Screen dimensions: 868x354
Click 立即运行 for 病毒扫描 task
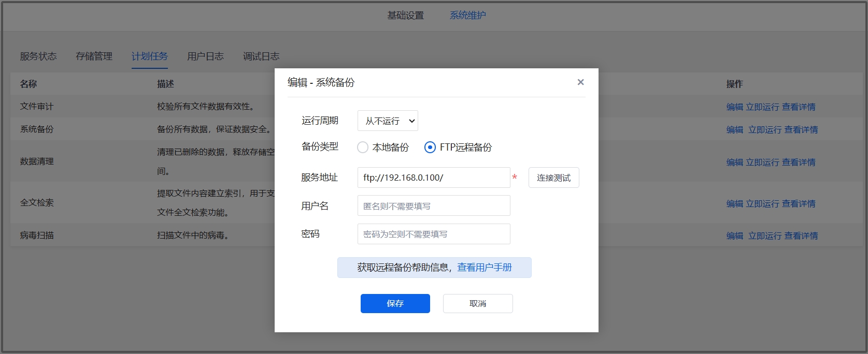point(764,236)
